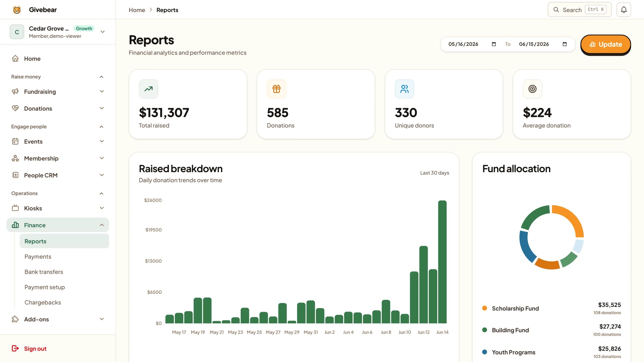The width and height of the screenshot is (644, 362).
Task: Click the Givebear bear logo
Action: [x=17, y=10]
